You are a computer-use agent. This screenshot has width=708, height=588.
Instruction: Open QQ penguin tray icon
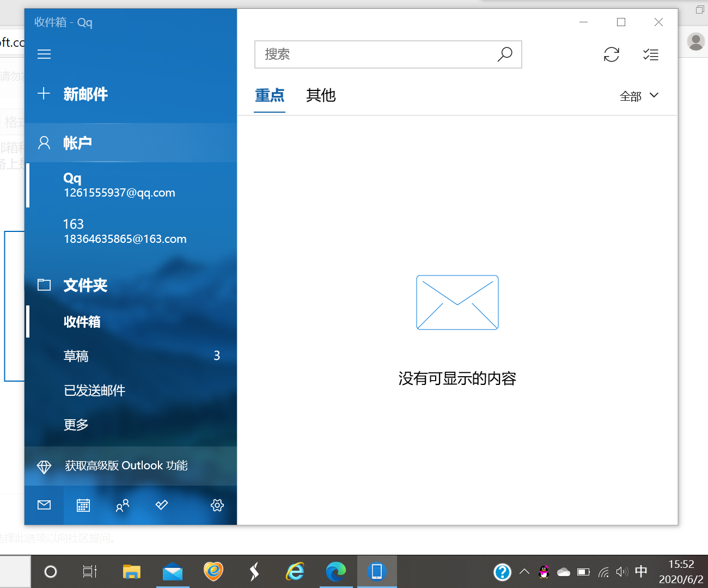click(x=544, y=572)
